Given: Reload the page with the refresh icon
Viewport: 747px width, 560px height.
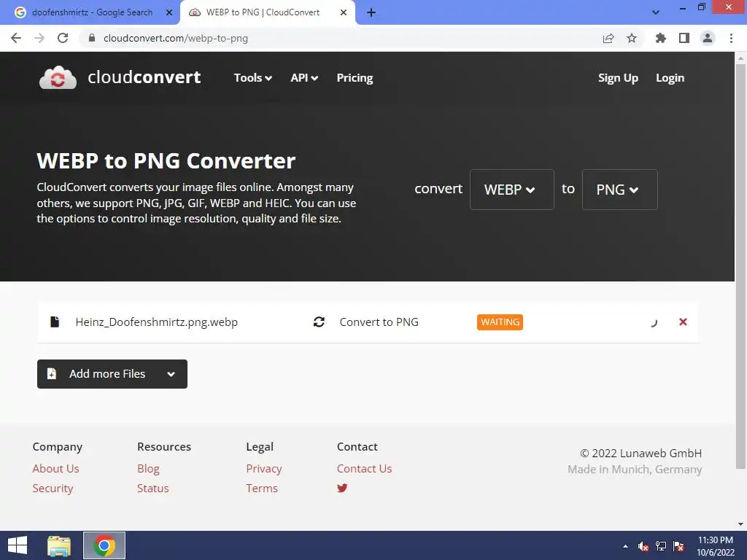Looking at the screenshot, I should click(63, 38).
